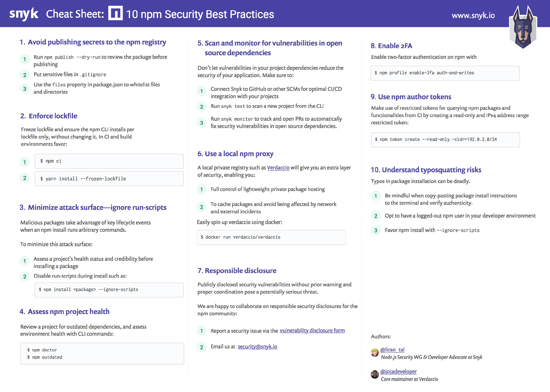Screen dimensions: 550x392
Task: Click text 'Enable two-factor authentication on npm with'
Action: (x=424, y=57)
